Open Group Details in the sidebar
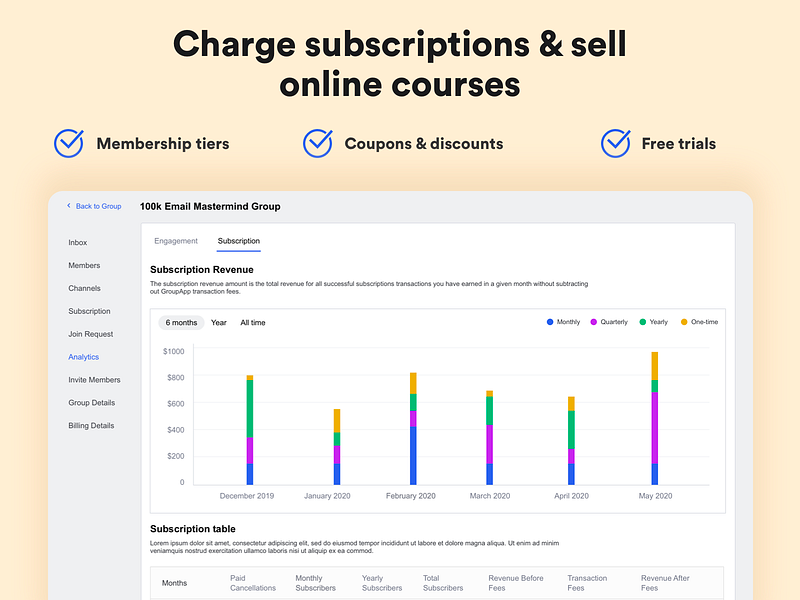Viewport: 800px width, 600px height. tap(92, 403)
